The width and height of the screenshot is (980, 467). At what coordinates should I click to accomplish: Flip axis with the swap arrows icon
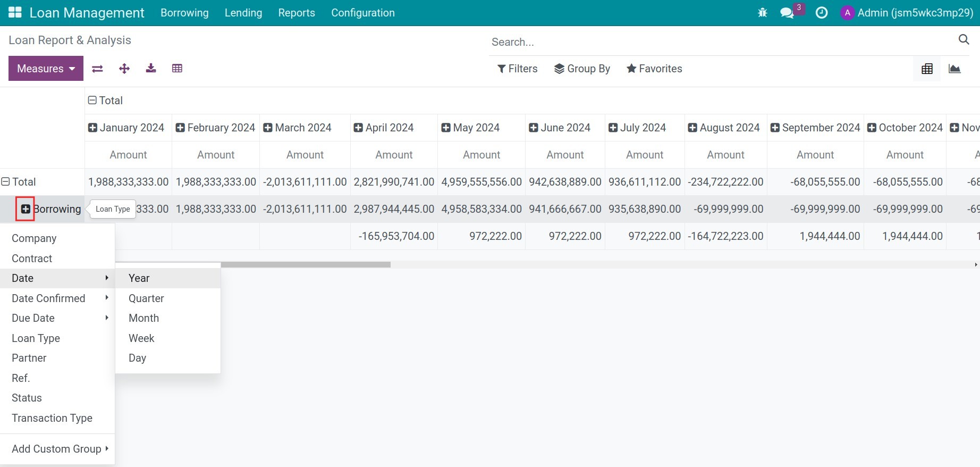pos(97,69)
